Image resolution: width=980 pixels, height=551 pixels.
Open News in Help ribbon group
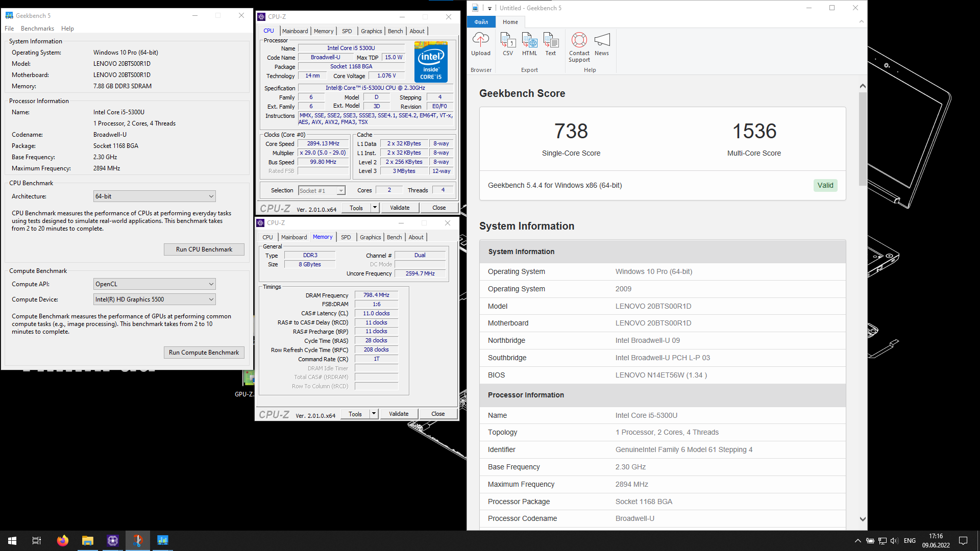point(602,43)
